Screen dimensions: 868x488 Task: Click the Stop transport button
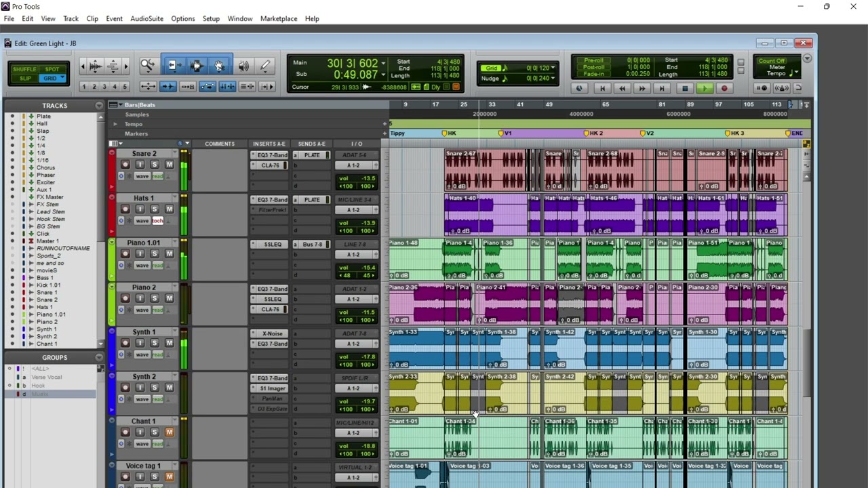click(x=685, y=89)
